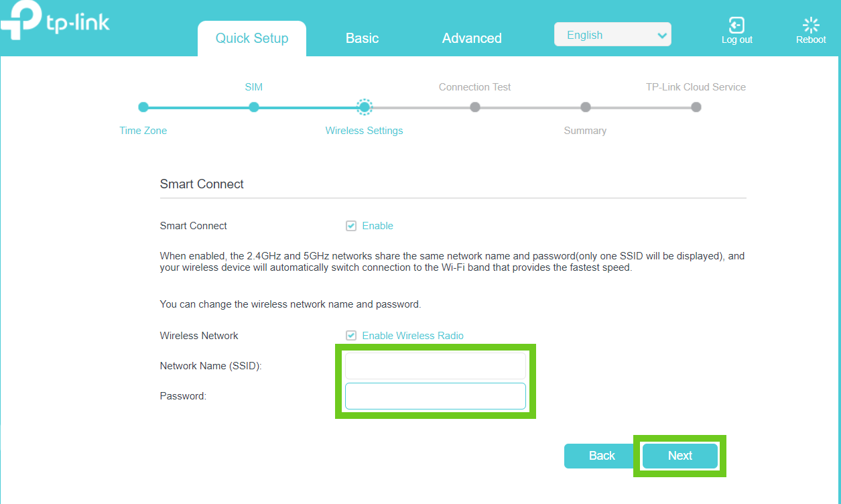Go back with the Back button
The width and height of the screenshot is (841, 504).
point(601,456)
